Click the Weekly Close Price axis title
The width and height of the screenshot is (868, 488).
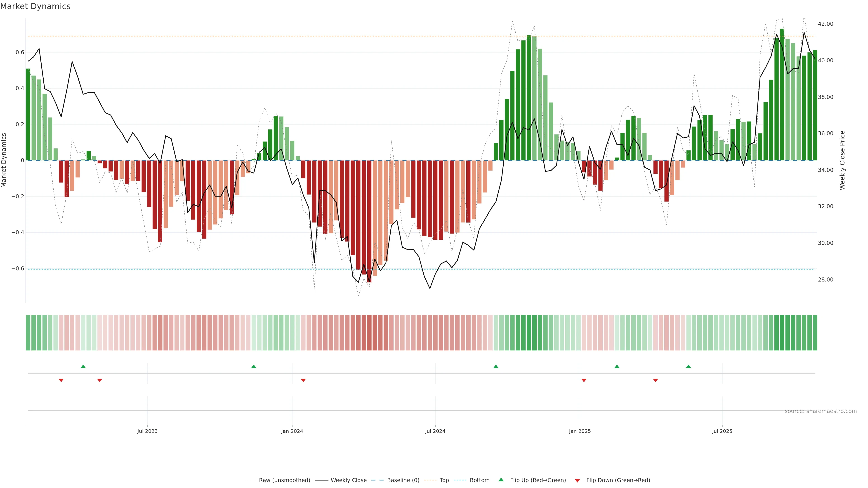(x=842, y=160)
